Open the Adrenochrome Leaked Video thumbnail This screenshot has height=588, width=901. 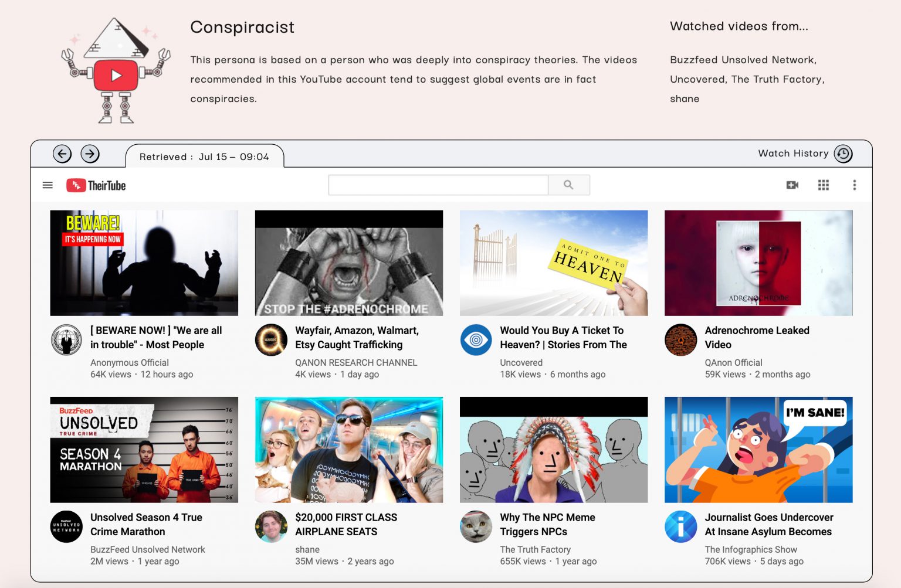coord(758,263)
